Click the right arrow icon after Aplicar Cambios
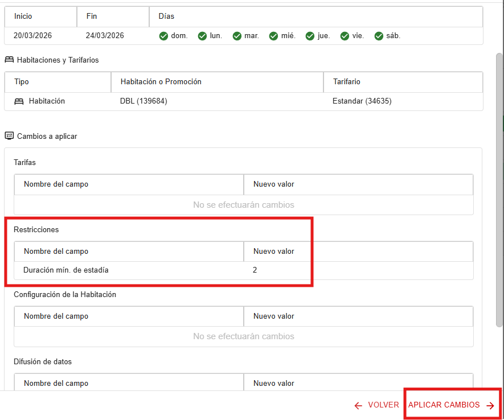Image resolution: width=504 pixels, height=420 pixels. (x=490, y=405)
